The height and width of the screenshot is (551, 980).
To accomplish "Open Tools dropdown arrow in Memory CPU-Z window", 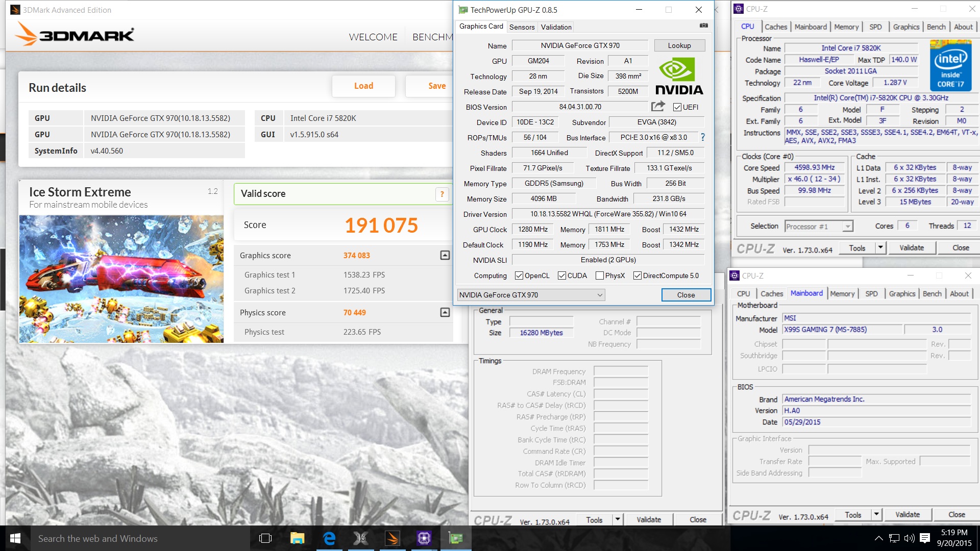I will (617, 519).
